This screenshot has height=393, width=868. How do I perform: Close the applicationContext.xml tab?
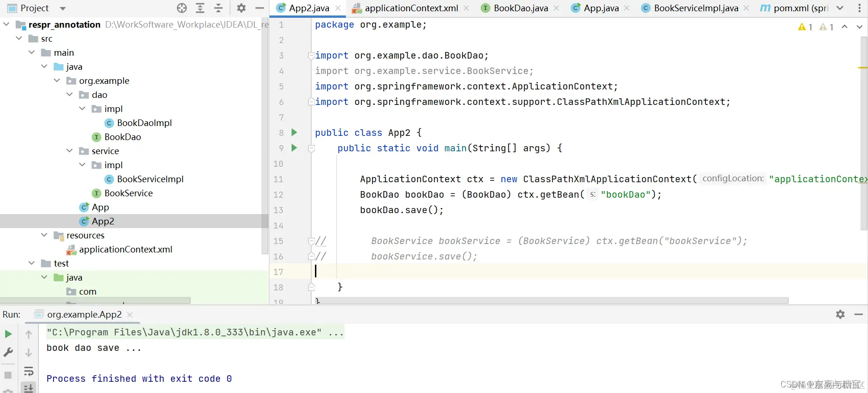466,8
